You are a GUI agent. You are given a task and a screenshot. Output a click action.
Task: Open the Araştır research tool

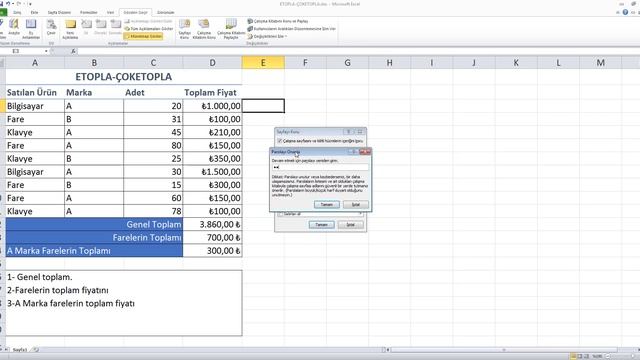[x=14, y=28]
